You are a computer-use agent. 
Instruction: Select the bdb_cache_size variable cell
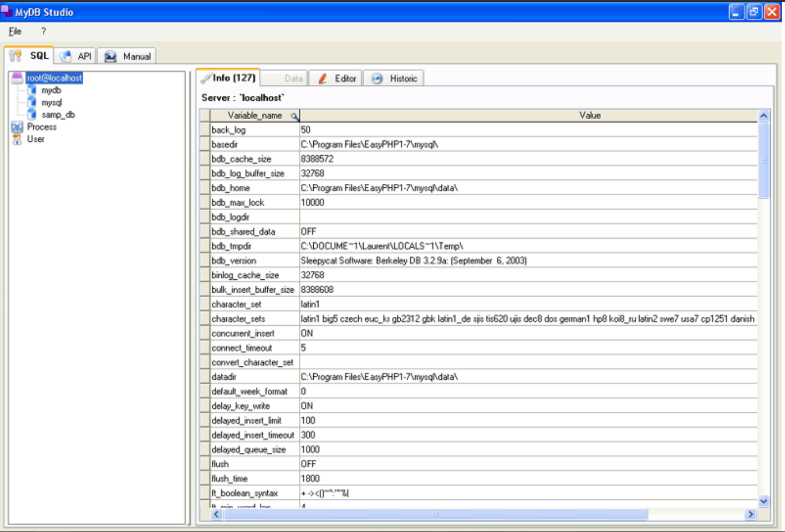[255, 159]
